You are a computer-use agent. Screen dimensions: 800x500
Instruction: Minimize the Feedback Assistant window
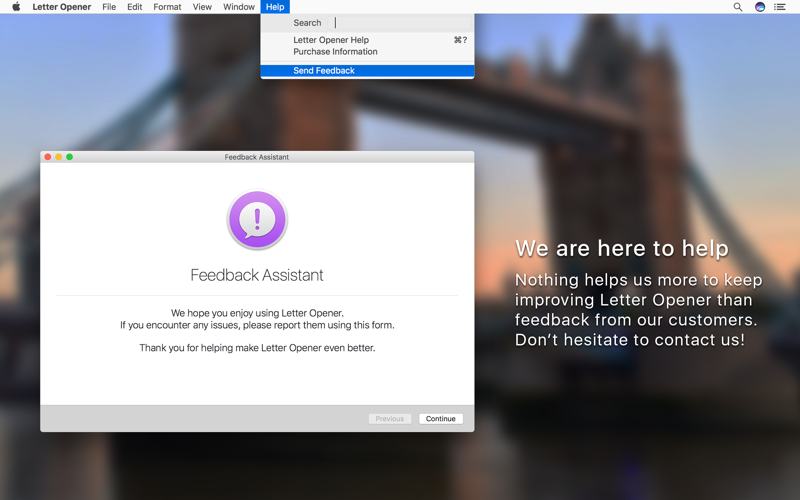pos(59,157)
